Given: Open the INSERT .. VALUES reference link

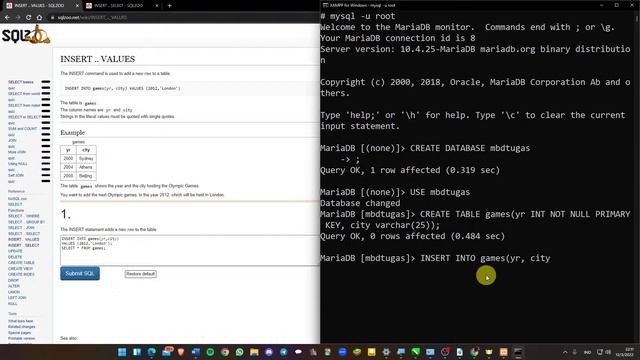Looking at the screenshot, I should (x=24, y=240).
